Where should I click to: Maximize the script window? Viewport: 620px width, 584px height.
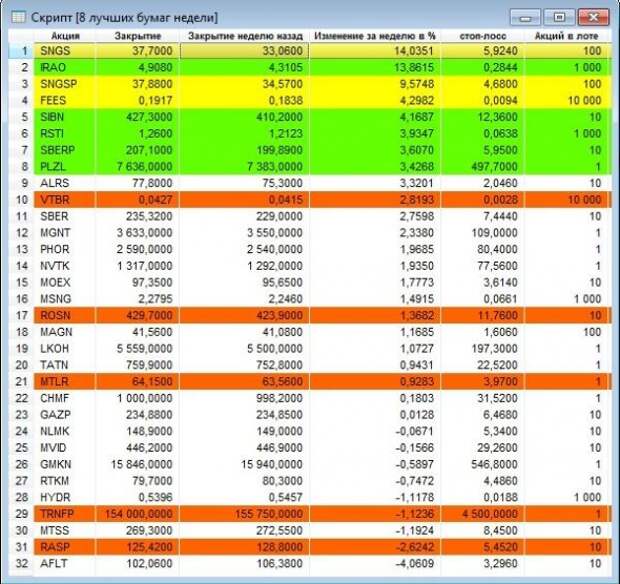pyautogui.click(x=559, y=17)
